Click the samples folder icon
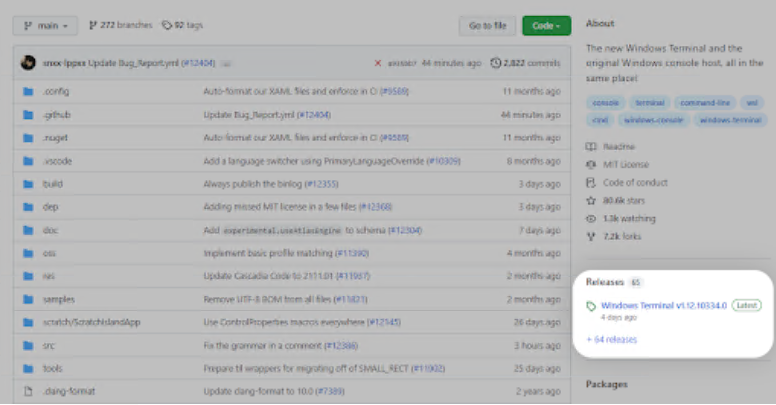Screen dimensions: 776x405 tap(28, 299)
